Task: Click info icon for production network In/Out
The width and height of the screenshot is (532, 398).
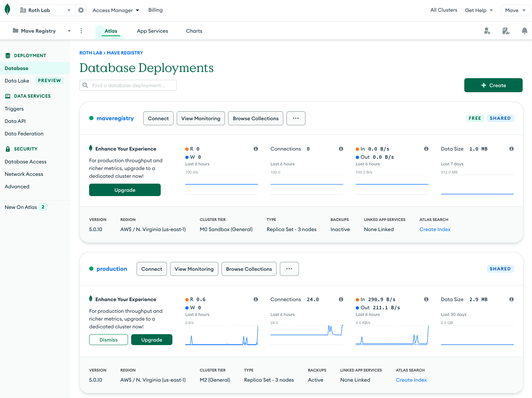Action: pos(426,299)
